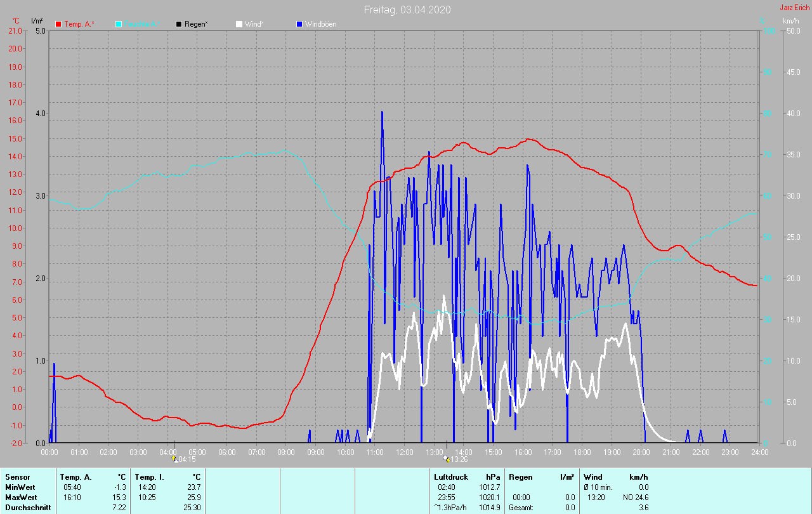Click the '23:55' pressure time cell

tap(447, 498)
